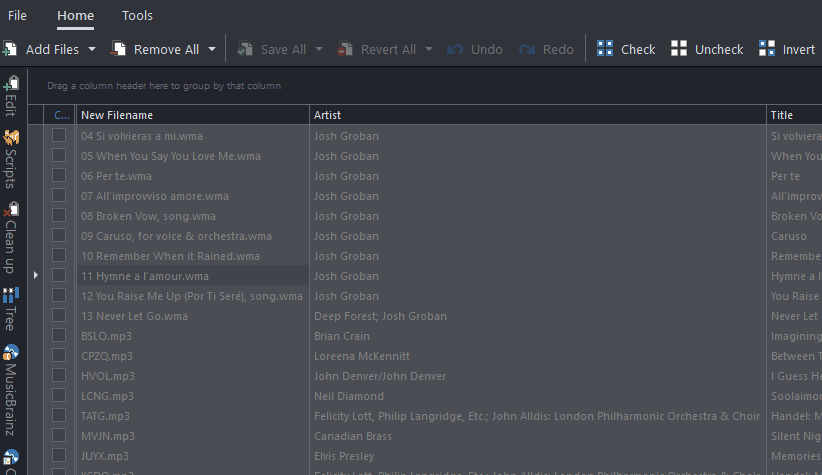Click the Invert selection icon

[767, 49]
